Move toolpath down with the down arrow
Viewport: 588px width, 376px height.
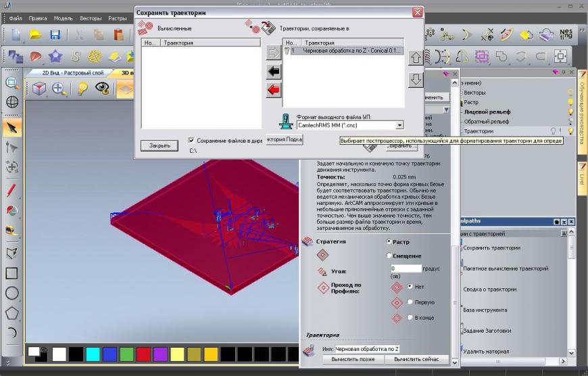point(416,80)
